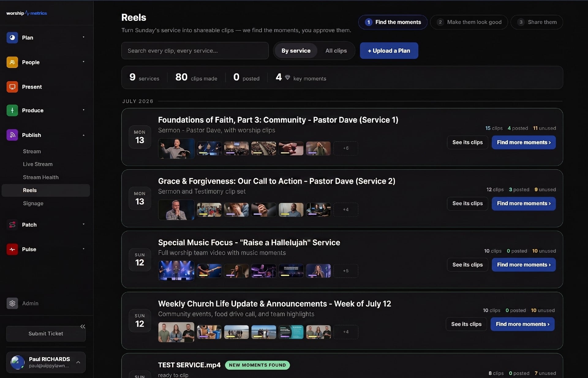Open Stream Health page
Image resolution: width=588 pixels, height=378 pixels.
tap(41, 177)
